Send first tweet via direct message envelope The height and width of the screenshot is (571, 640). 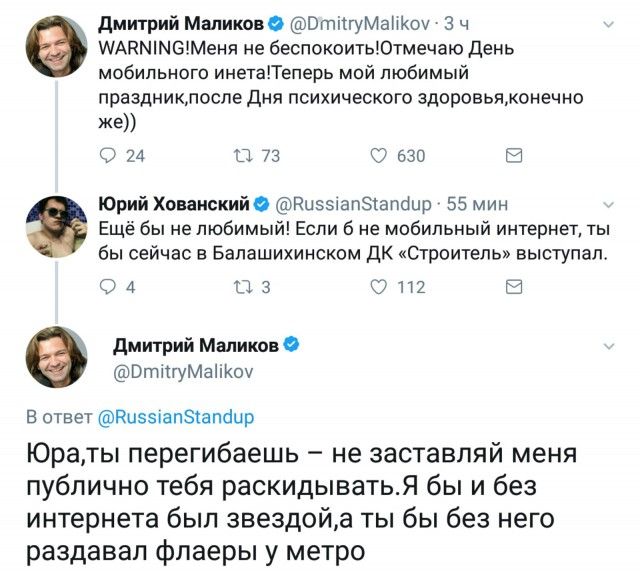coord(513,155)
